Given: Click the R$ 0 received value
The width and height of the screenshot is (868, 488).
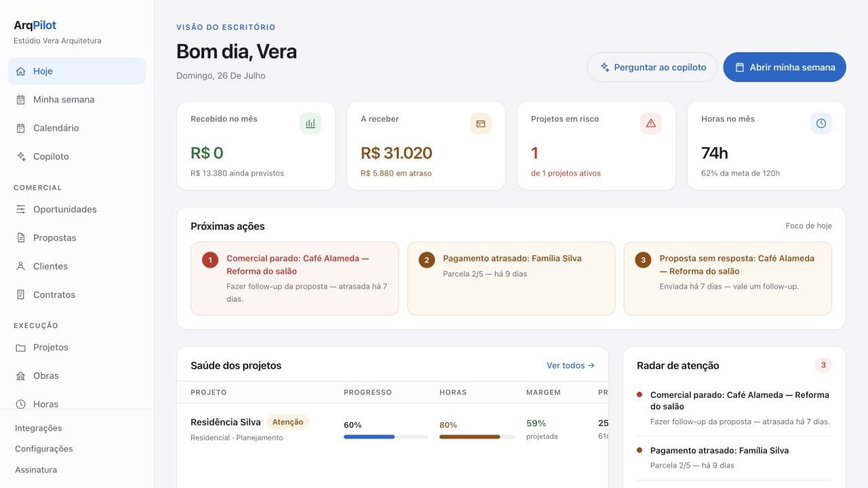Looking at the screenshot, I should tap(207, 153).
